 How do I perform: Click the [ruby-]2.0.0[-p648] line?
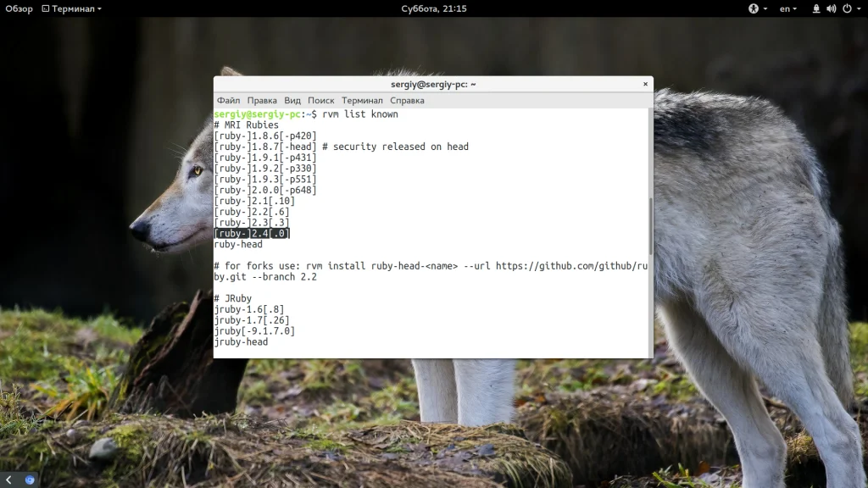click(265, 191)
